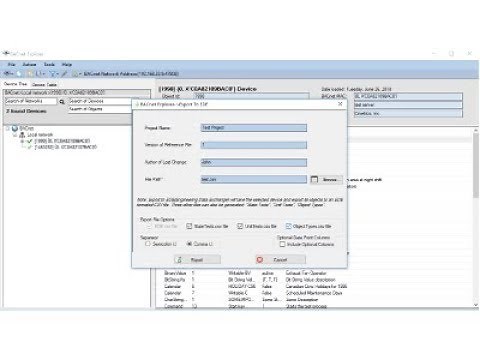
Task: Toggle the Object Types csv file checkbox
Action: 288,226
